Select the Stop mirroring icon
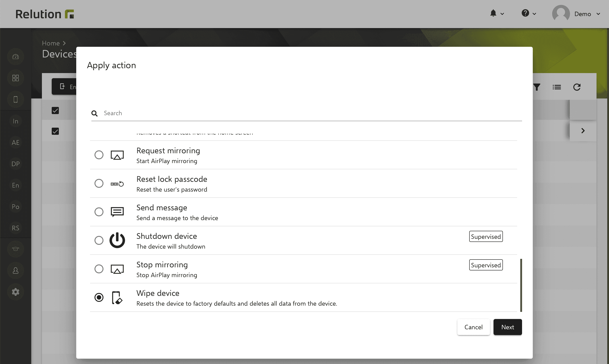Image resolution: width=609 pixels, height=364 pixels. [117, 269]
